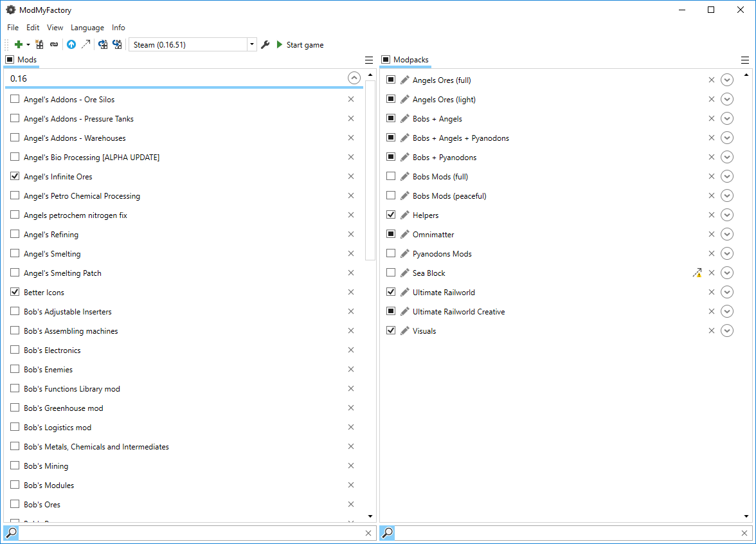This screenshot has height=544, width=756.
Task: Expand the Visuals modpack
Action: tap(727, 331)
